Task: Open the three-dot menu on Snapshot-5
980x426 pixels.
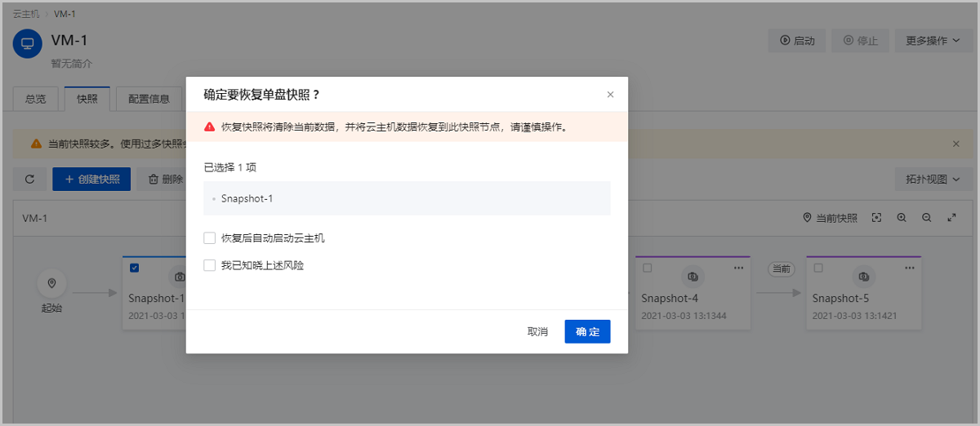Action: (910, 268)
